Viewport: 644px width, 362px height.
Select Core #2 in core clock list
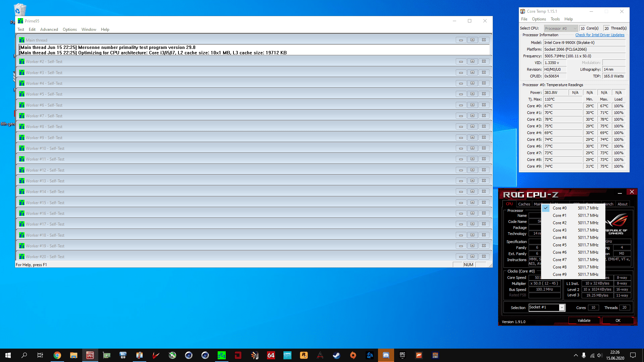(x=574, y=223)
